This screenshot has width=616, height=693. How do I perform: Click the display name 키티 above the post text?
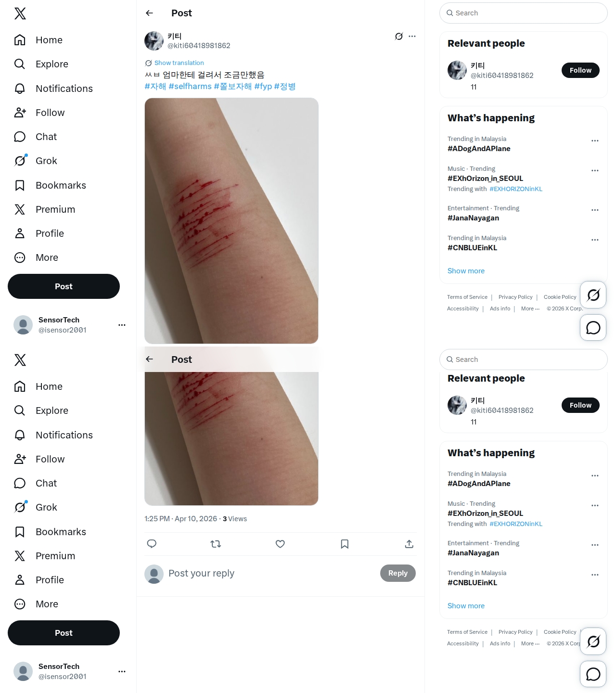coord(174,36)
